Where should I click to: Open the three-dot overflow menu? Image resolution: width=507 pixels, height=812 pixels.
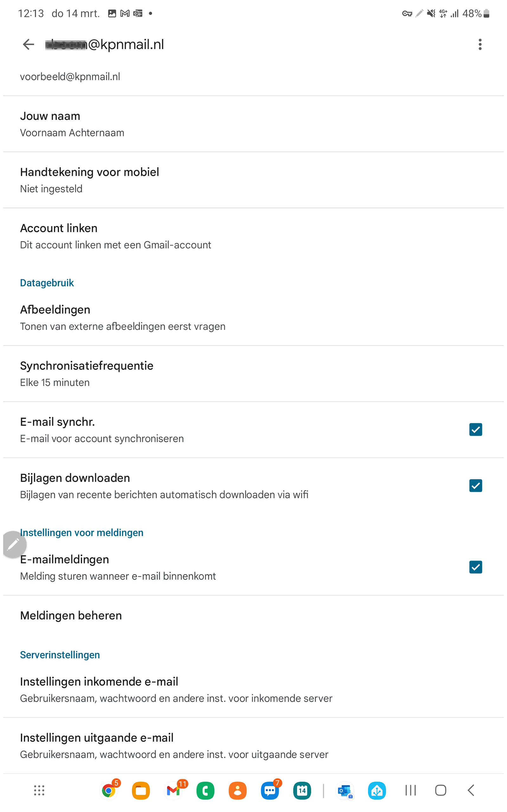coord(480,44)
